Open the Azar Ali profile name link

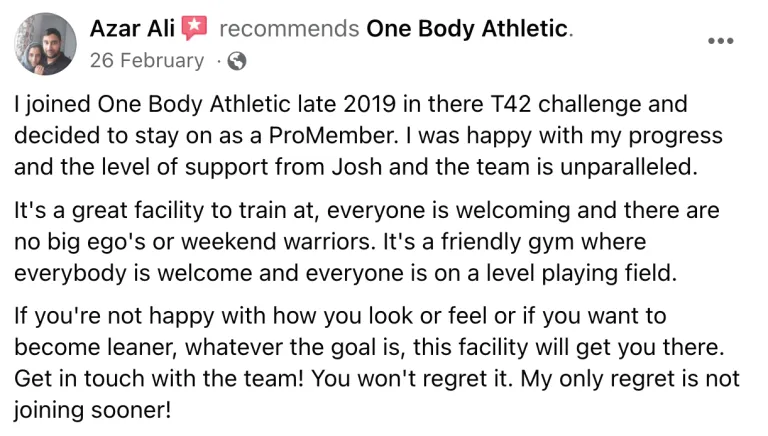[132, 28]
